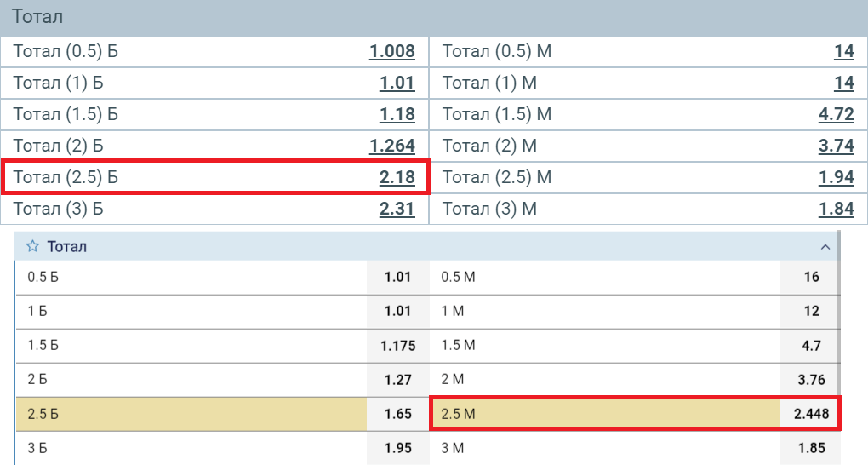Viewport: 868px width, 465px height.
Task: Pick odds 1.94 for Тотал (2.5) М
Action: [836, 177]
